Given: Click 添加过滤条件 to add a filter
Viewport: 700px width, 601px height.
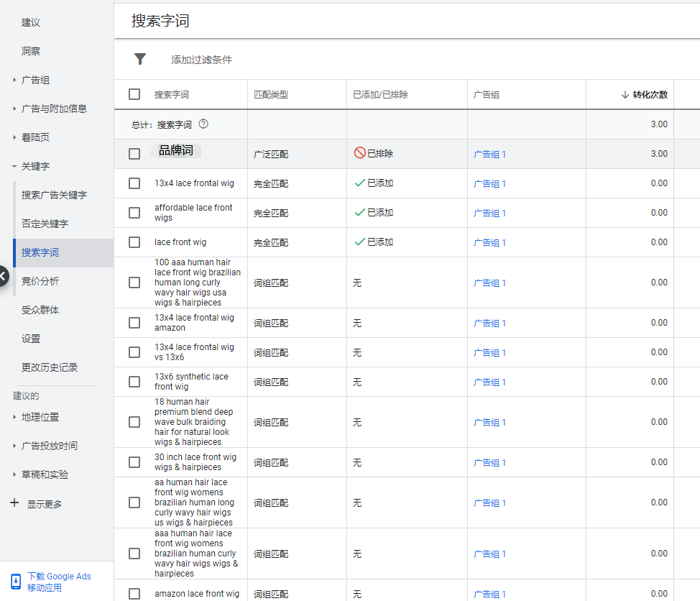Looking at the screenshot, I should [x=202, y=60].
